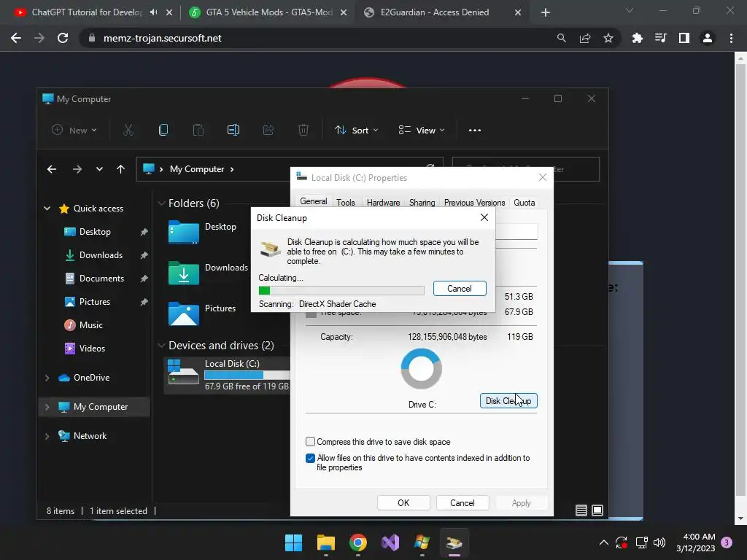The image size is (747, 560).
Task: Open the Quota tab
Action: click(524, 203)
